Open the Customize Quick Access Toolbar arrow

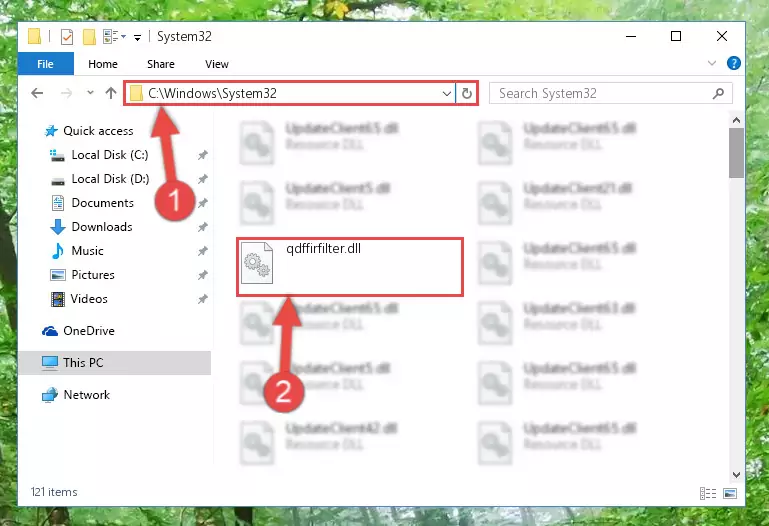138,37
